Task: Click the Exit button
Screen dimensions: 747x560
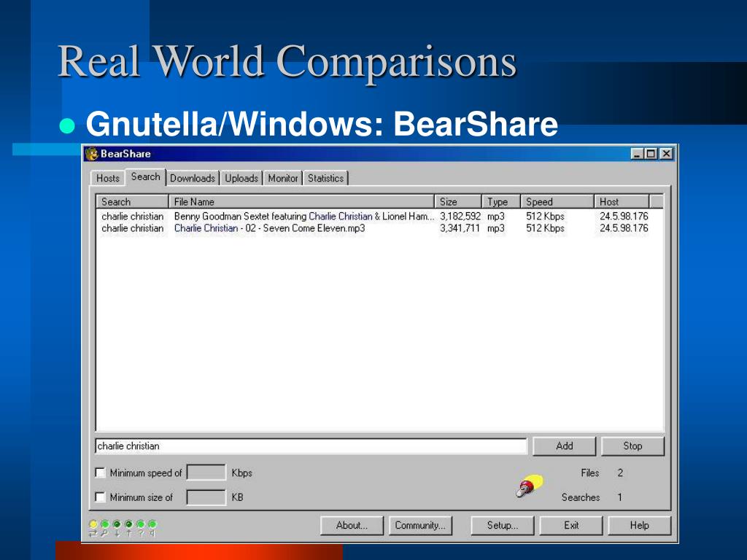Action: [571, 526]
